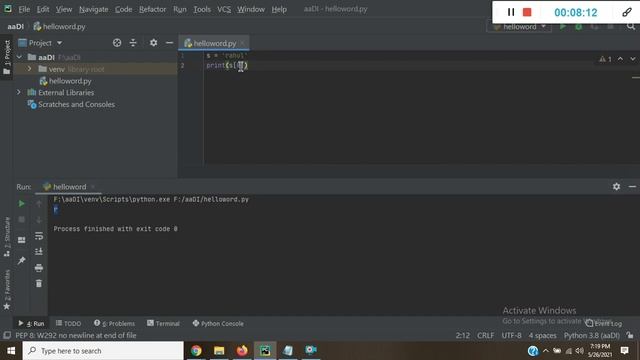Open the Code menu
Viewport: 640px width, 360px height.
(x=123, y=9)
